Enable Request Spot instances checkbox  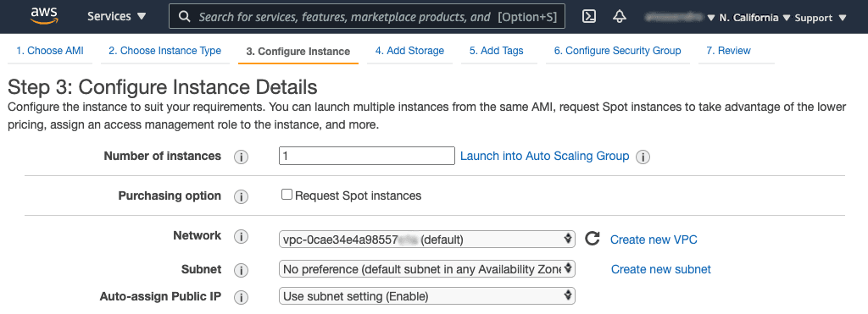(287, 195)
